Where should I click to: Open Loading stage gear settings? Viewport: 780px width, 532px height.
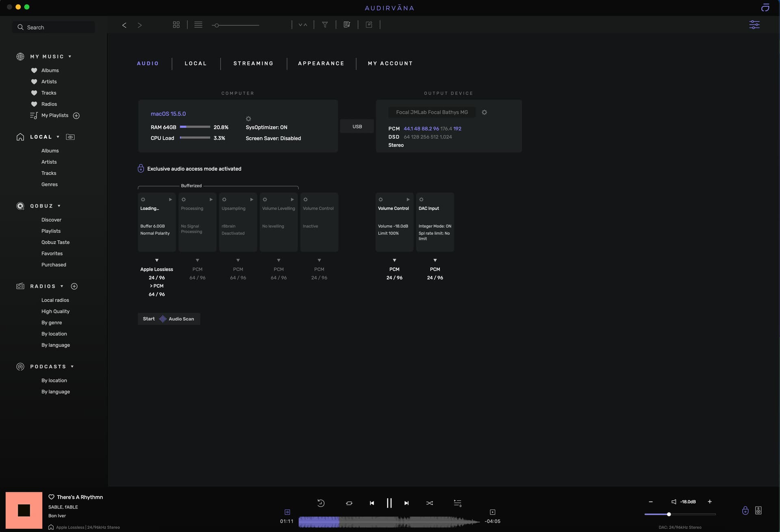(x=143, y=200)
